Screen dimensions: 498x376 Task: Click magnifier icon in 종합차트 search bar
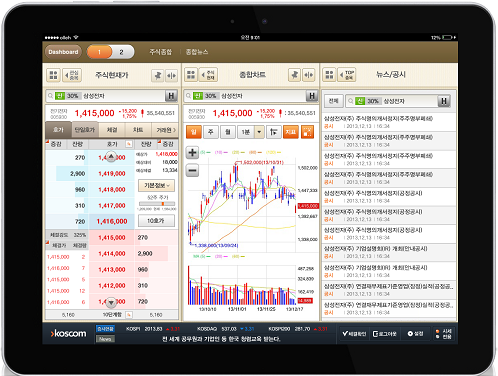188,96
